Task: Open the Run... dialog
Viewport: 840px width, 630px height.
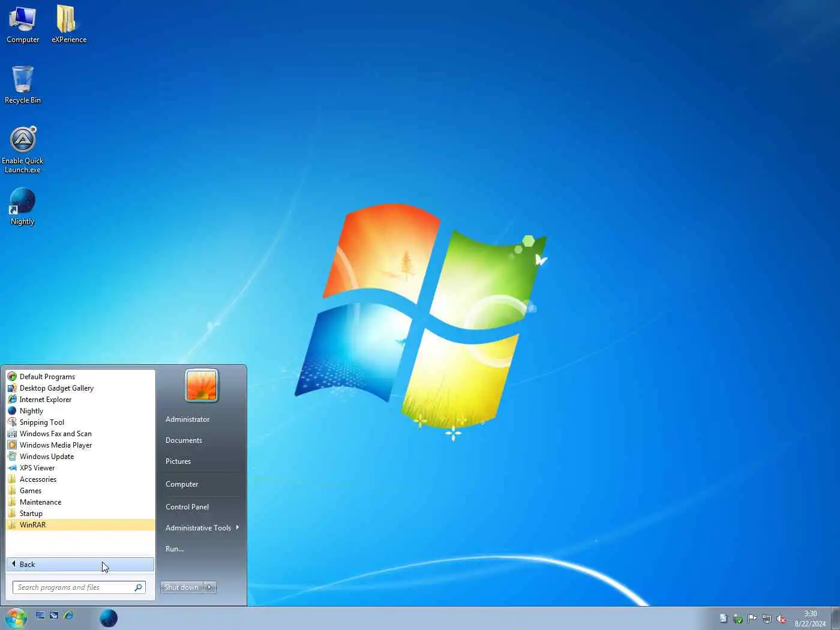Action: click(200, 549)
